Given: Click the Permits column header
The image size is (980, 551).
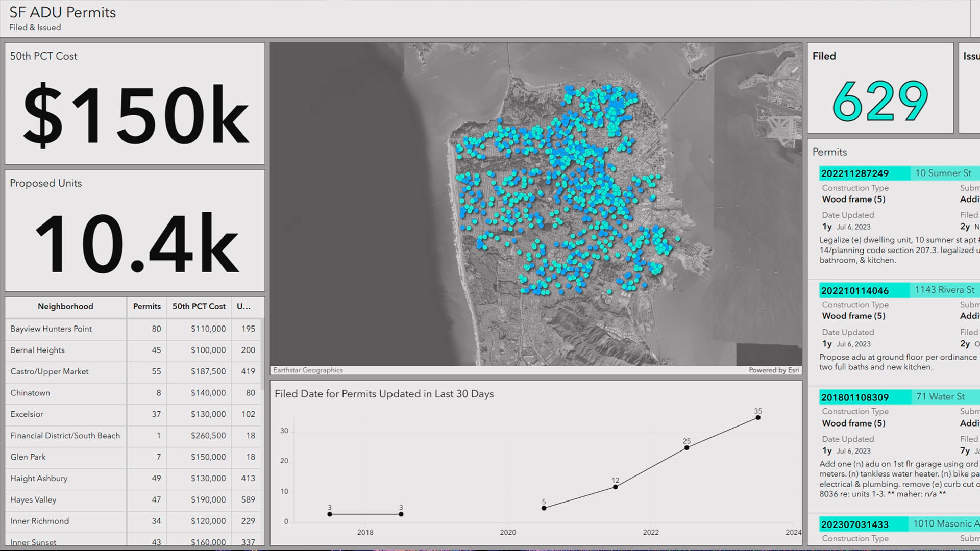Looking at the screenshot, I should click(146, 306).
